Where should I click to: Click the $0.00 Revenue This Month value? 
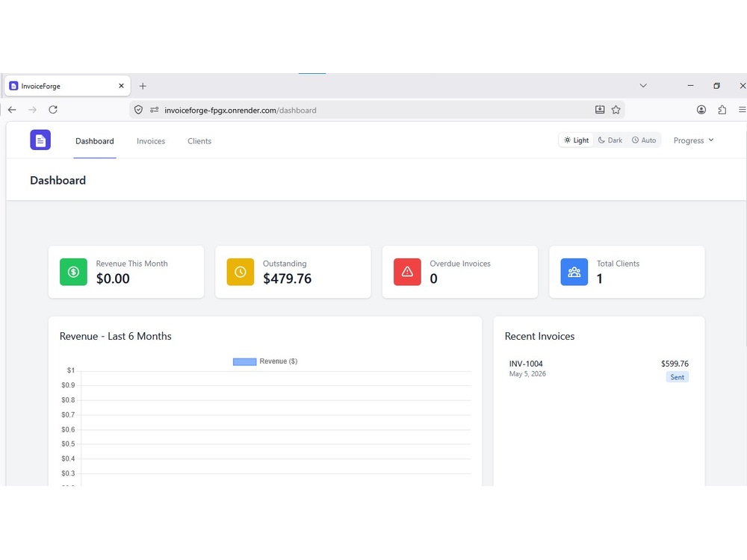click(113, 279)
